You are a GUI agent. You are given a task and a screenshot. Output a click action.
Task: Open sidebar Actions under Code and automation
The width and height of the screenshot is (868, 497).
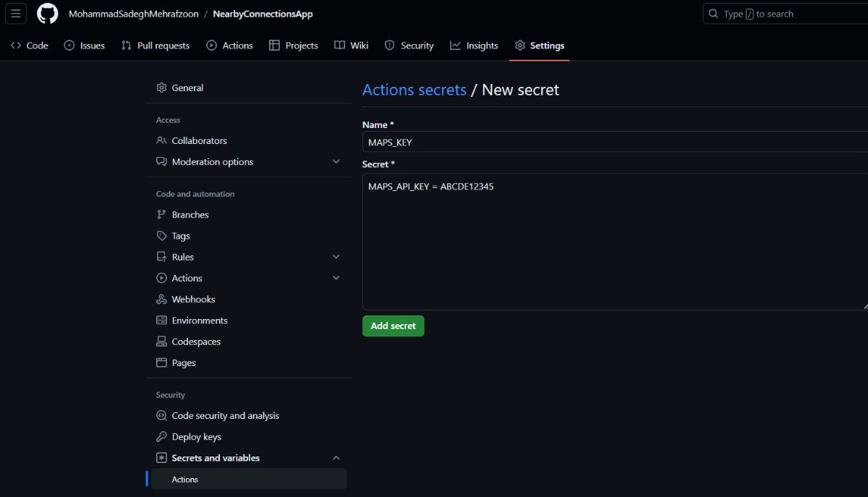pyautogui.click(x=249, y=278)
